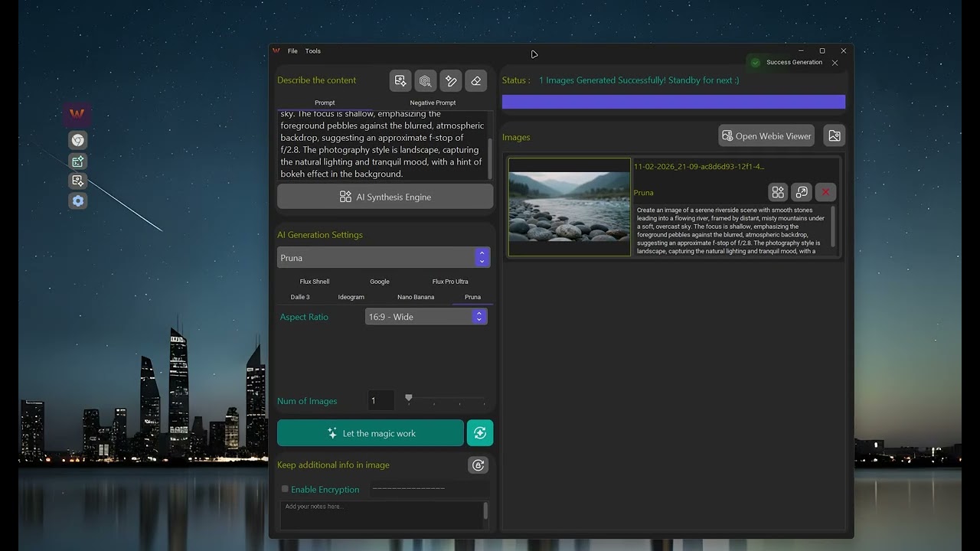
Task: Select the Flux Shnell model tab
Action: [x=315, y=282]
